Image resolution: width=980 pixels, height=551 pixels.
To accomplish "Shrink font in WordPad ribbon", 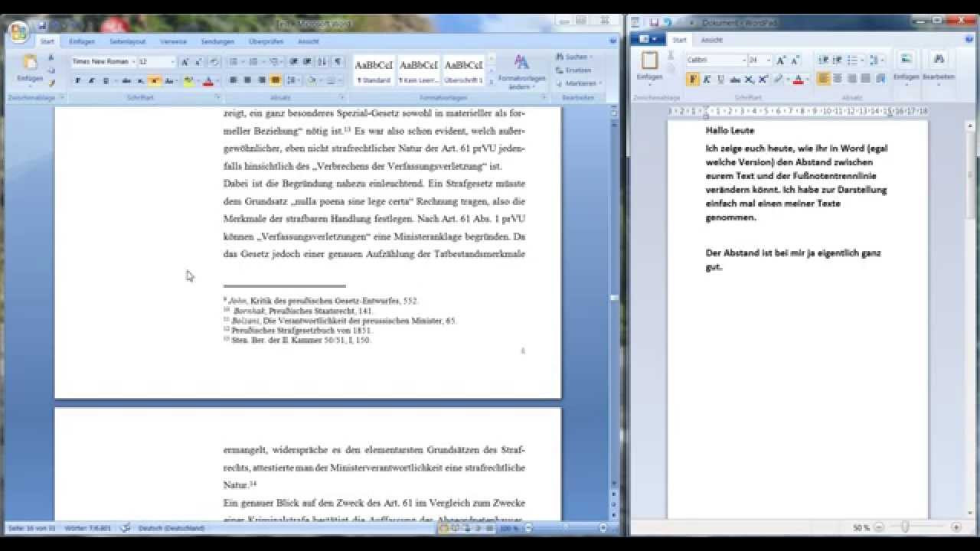I will click(795, 60).
